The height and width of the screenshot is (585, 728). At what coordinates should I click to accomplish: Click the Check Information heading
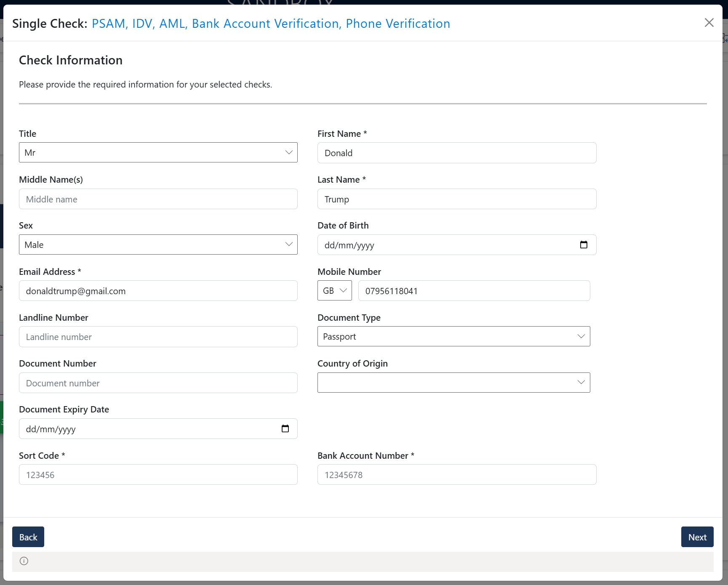[71, 60]
